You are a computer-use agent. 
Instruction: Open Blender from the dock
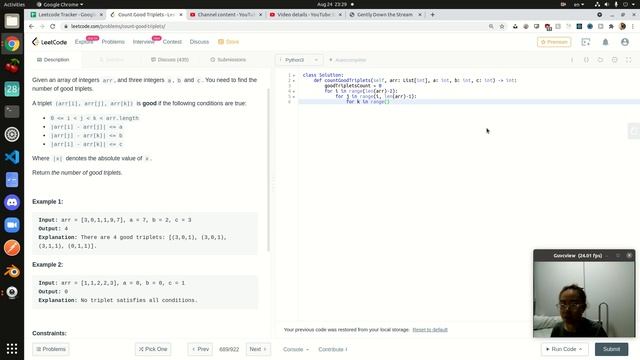click(x=12, y=271)
